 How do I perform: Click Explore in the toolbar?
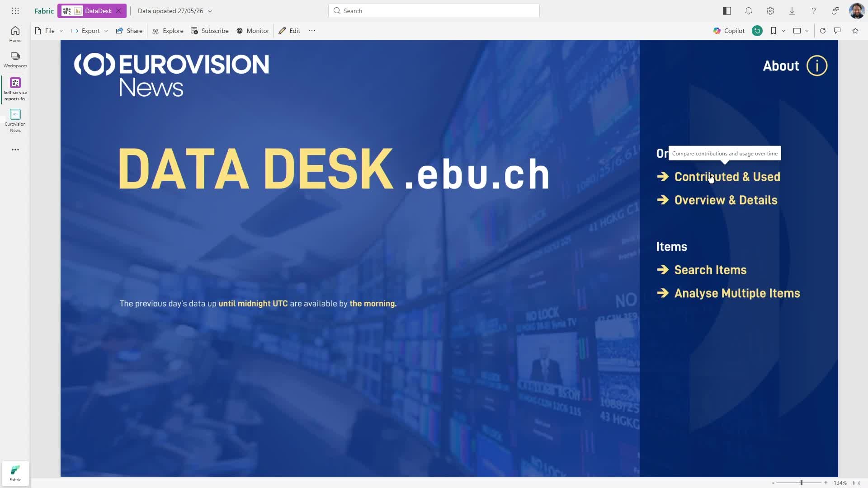coord(168,31)
